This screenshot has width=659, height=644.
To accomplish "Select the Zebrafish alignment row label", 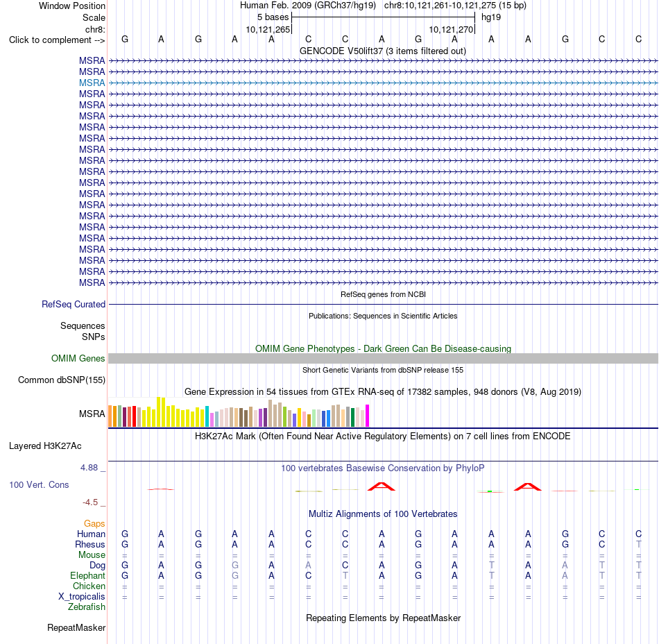I will [x=87, y=607].
